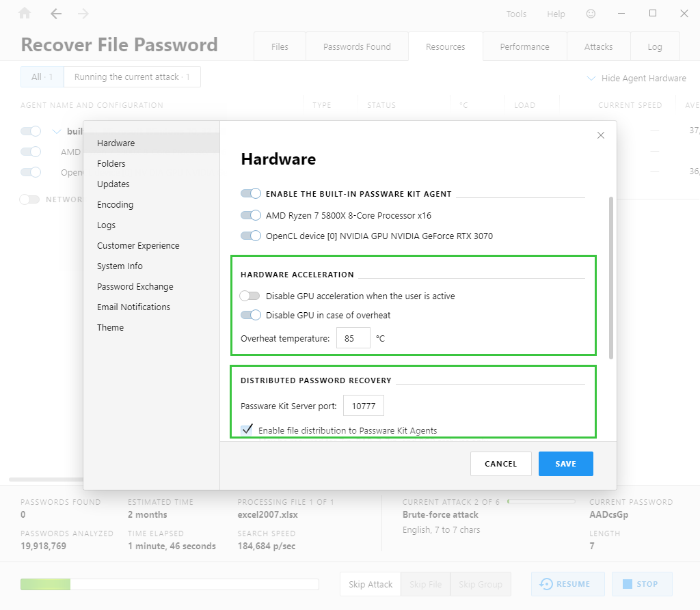Image resolution: width=700 pixels, height=610 pixels.
Task: Select the All agents filter
Action: [x=42, y=77]
